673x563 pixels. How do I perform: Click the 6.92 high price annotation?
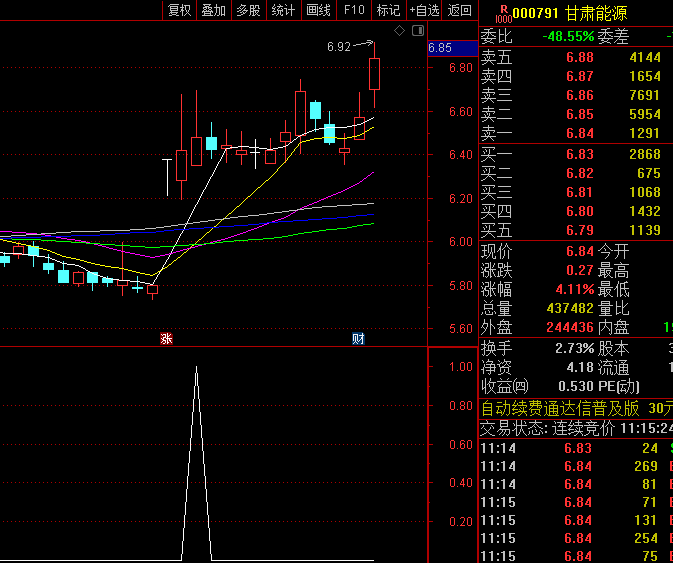[339, 46]
